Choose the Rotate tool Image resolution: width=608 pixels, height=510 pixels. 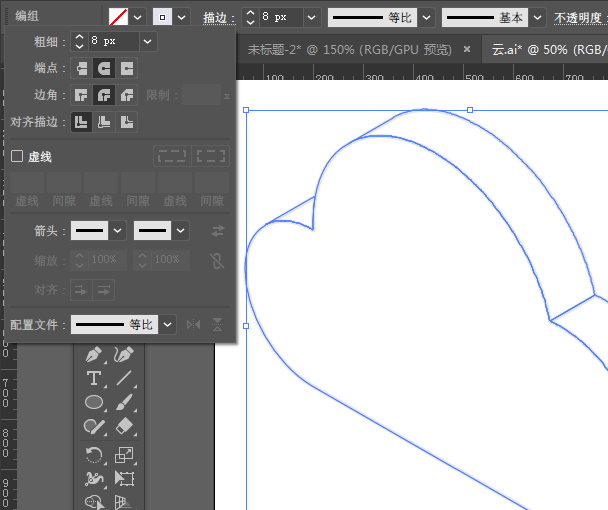(94, 455)
